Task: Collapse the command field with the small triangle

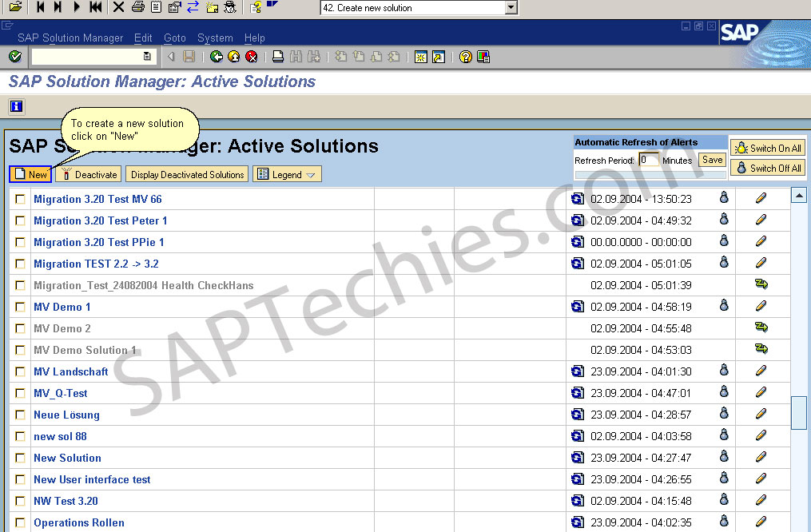Action: pyautogui.click(x=171, y=57)
